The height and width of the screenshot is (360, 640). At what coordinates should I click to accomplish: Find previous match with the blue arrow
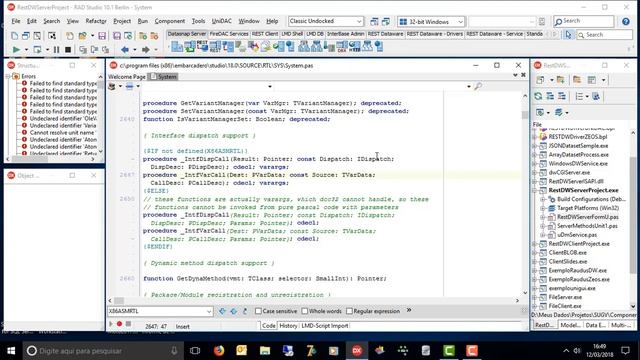222,311
